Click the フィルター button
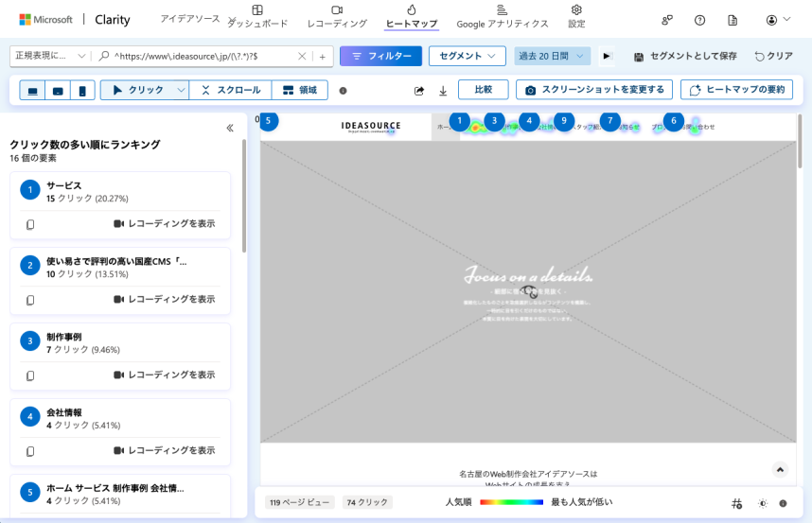The width and height of the screenshot is (812, 523). 380,56
